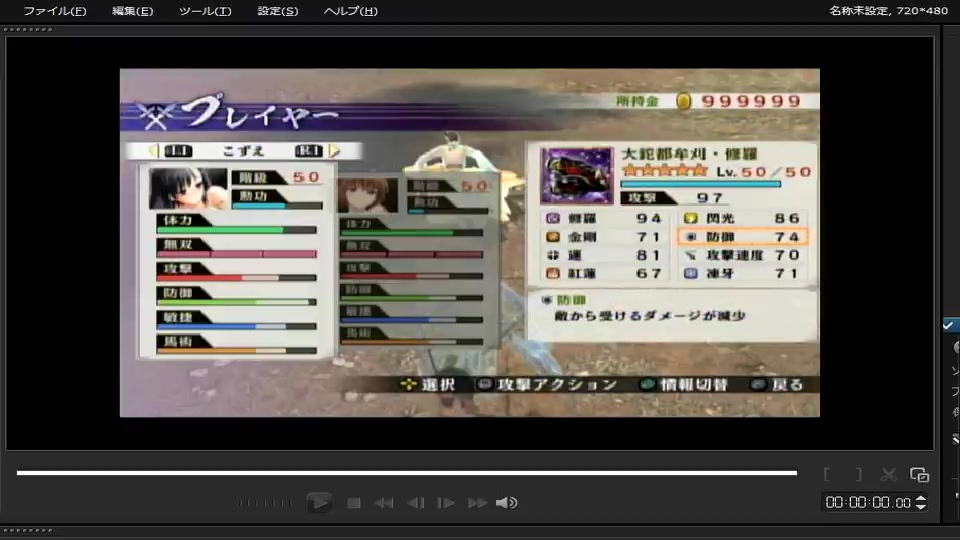Click こずえ's 階級 50 rank value

coord(306,177)
